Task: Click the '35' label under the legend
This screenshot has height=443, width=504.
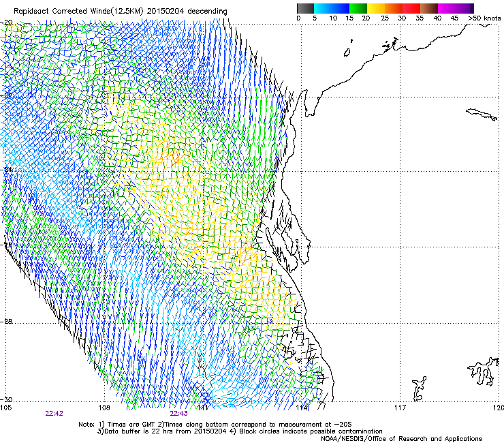Action: point(420,18)
